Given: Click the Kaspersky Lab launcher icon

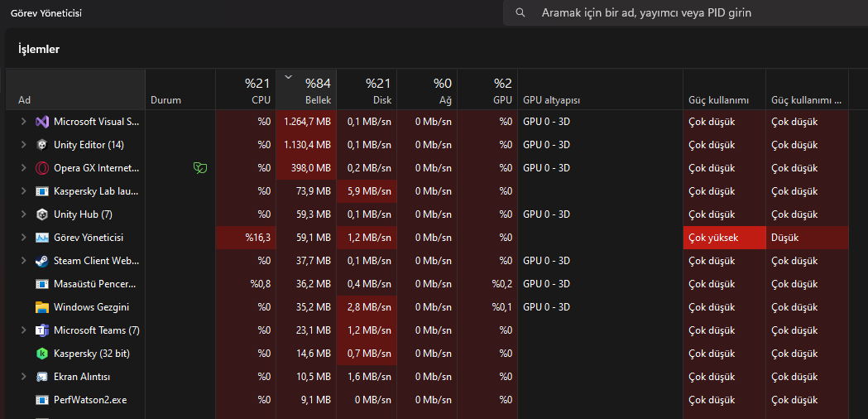Looking at the screenshot, I should click(x=42, y=191).
